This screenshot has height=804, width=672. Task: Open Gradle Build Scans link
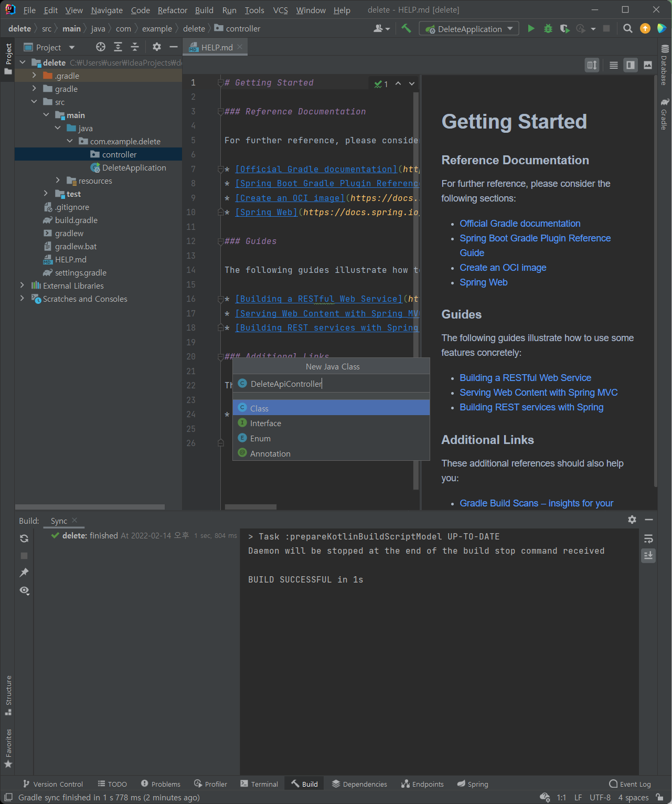536,503
